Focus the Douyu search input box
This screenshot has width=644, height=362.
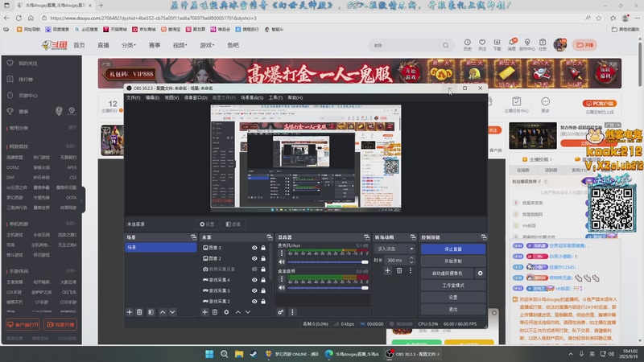click(x=407, y=45)
